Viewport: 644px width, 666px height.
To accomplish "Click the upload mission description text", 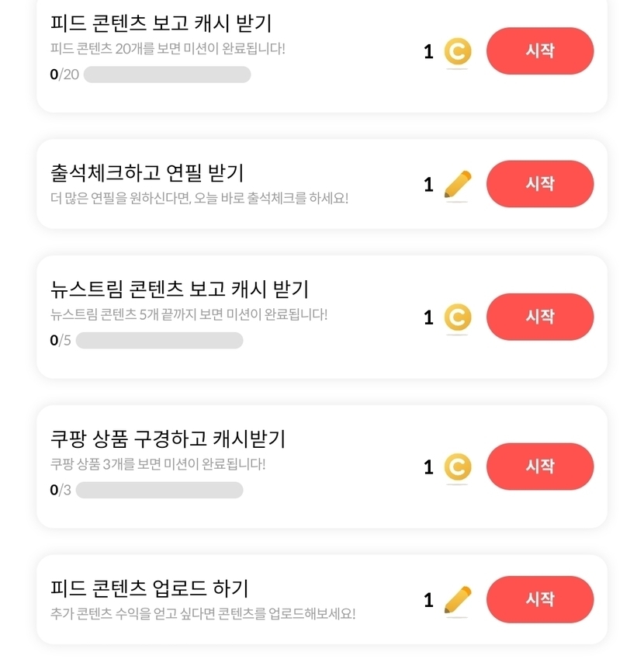I will coord(203,614).
